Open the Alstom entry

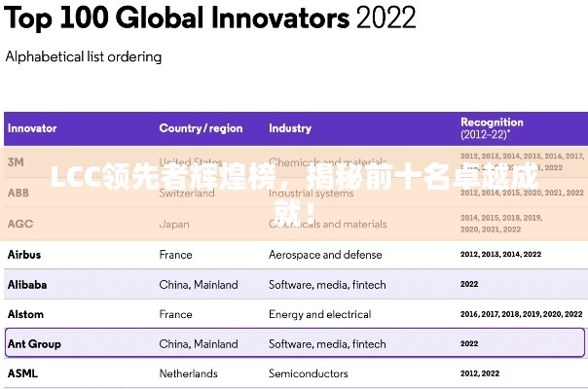point(25,314)
